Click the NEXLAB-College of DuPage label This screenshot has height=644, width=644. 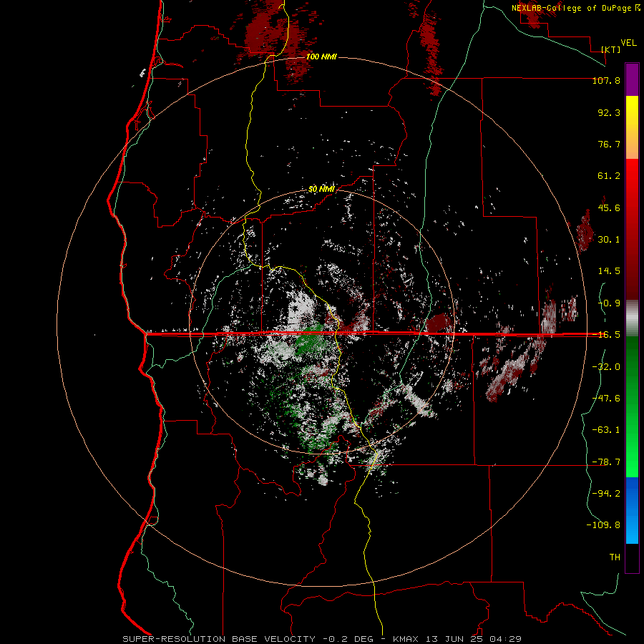tap(572, 8)
